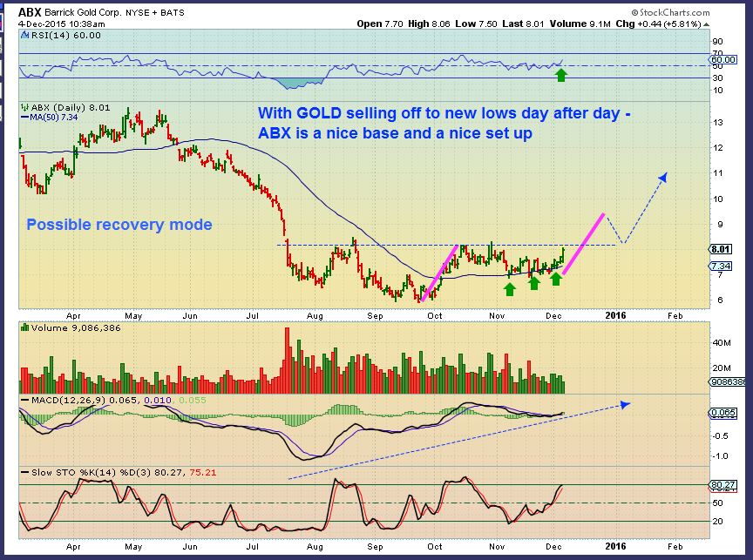Click the 40M level on the volume axis

[x=722, y=342]
